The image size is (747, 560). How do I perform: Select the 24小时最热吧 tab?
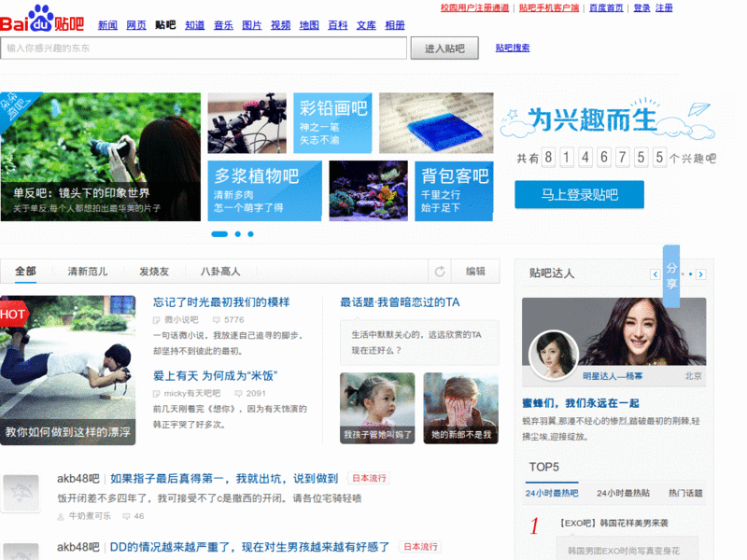tap(552, 494)
